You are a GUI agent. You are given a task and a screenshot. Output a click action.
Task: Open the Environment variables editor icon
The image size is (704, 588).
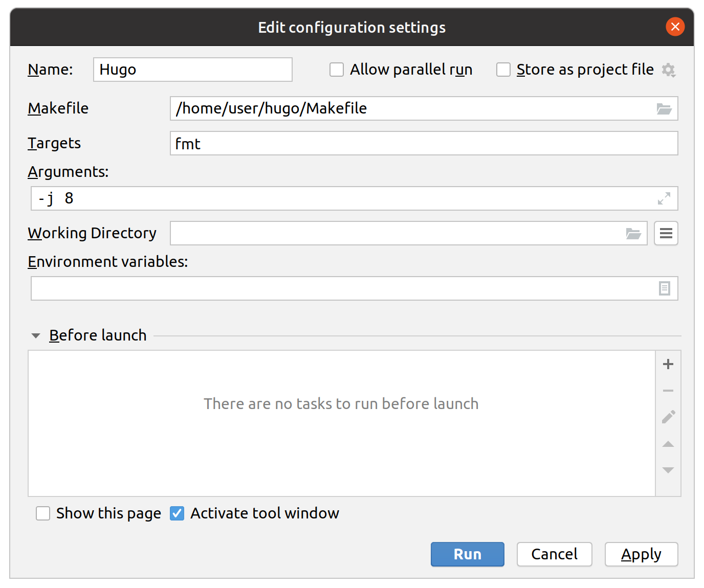pos(664,288)
